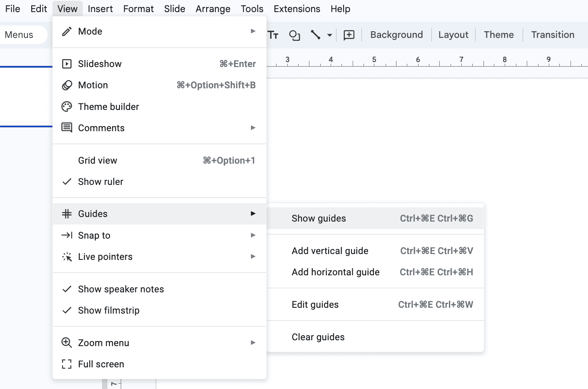588x389 pixels.
Task: Toggle Show filmstrip
Action: pyautogui.click(x=108, y=310)
